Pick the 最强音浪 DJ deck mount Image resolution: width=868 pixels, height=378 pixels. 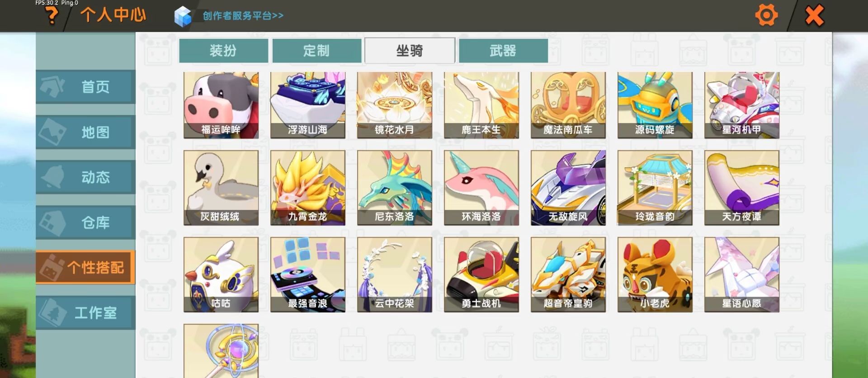tap(308, 274)
